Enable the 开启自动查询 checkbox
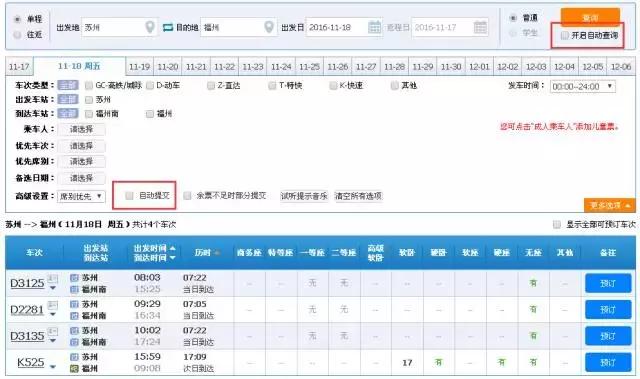 (564, 35)
